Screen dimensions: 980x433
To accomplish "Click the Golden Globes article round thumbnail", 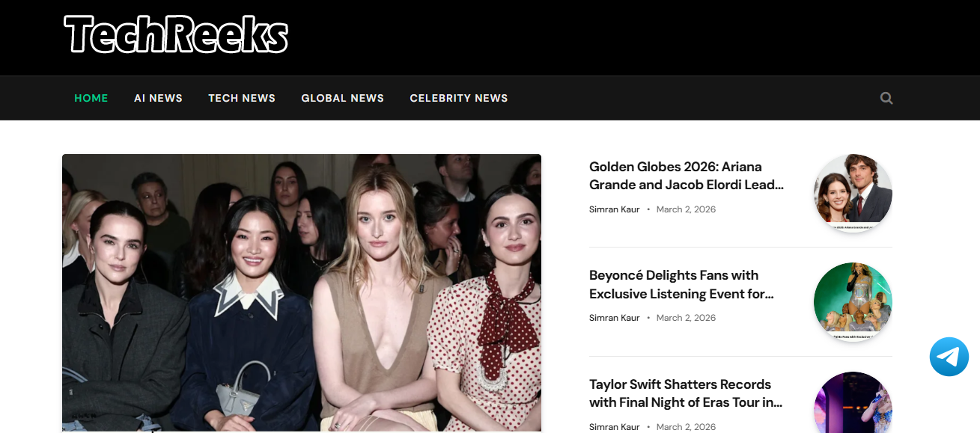I will pyautogui.click(x=853, y=193).
